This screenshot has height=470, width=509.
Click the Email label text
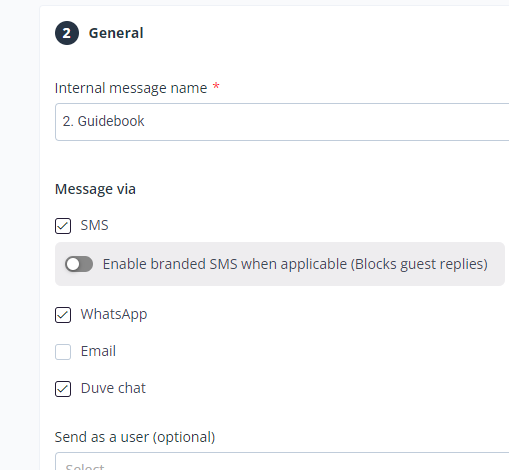[98, 351]
